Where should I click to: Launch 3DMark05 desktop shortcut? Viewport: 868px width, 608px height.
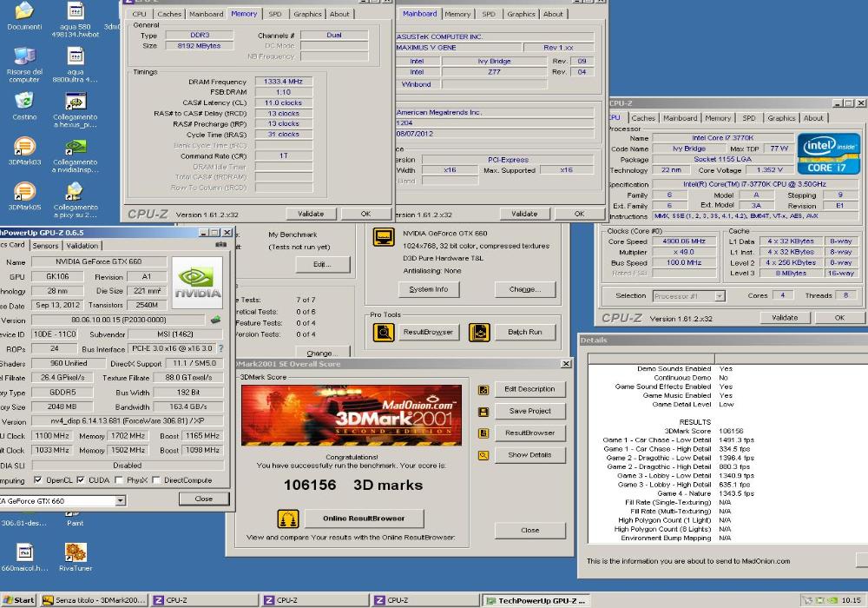point(24,196)
